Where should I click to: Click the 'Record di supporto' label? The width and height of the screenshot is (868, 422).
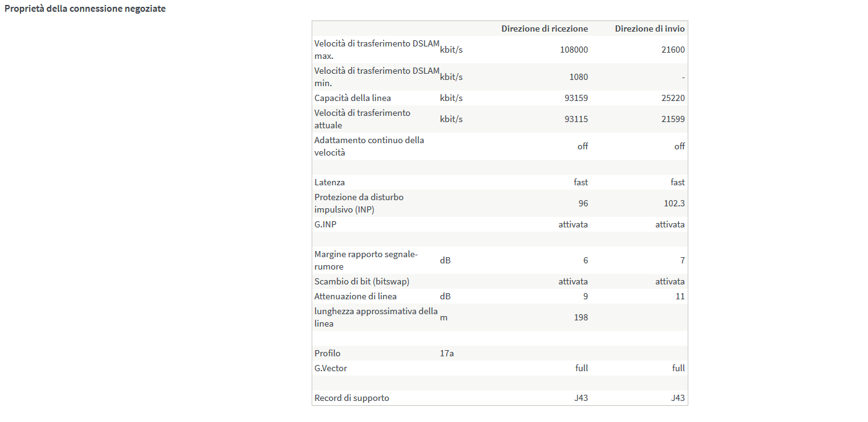352,398
